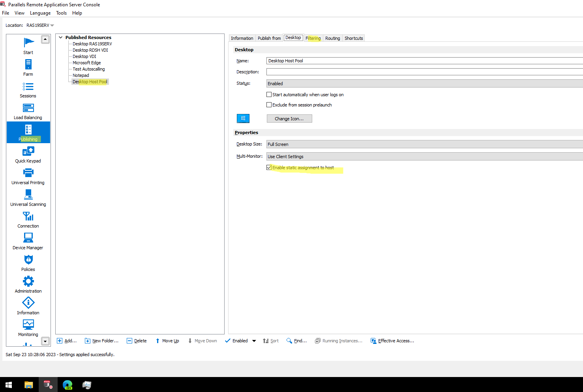
Task: Open Windows Start menu on taskbar
Action: click(x=9, y=385)
